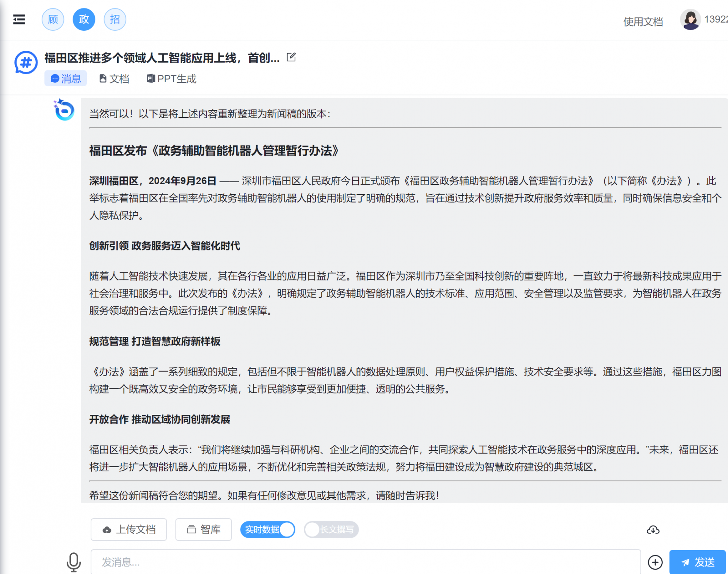Switch to the 消息 tab
The height and width of the screenshot is (574, 728).
tap(66, 78)
